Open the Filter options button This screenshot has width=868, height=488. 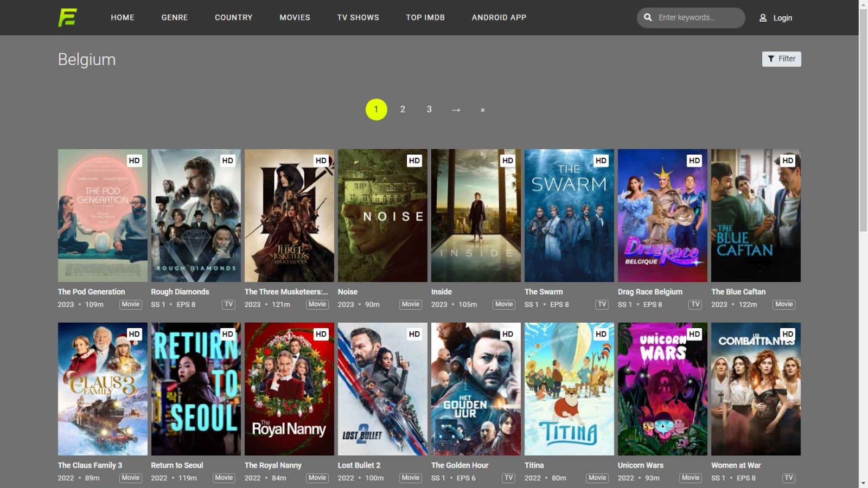pos(782,59)
